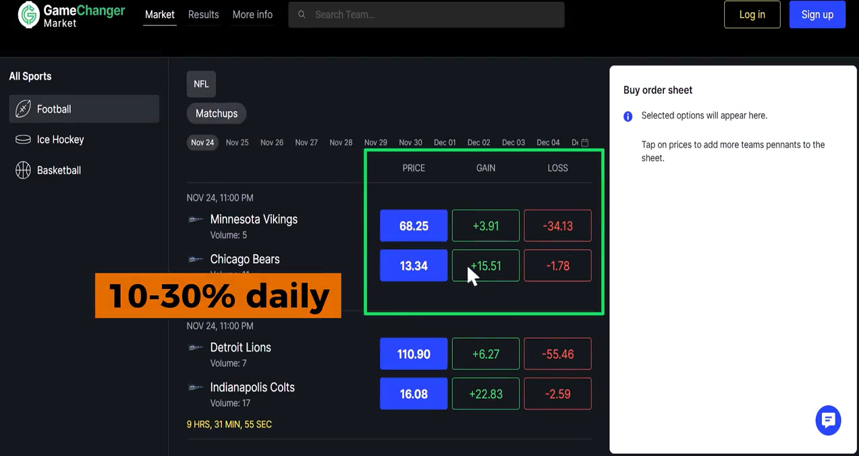859x456 pixels.
Task: Click the Search Team input field
Action: pos(426,15)
